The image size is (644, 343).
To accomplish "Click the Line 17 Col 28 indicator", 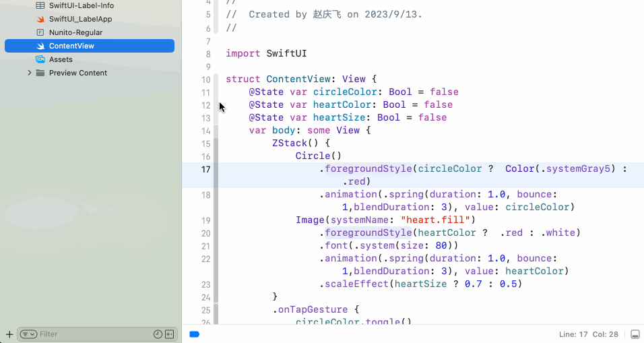I will tap(589, 334).
